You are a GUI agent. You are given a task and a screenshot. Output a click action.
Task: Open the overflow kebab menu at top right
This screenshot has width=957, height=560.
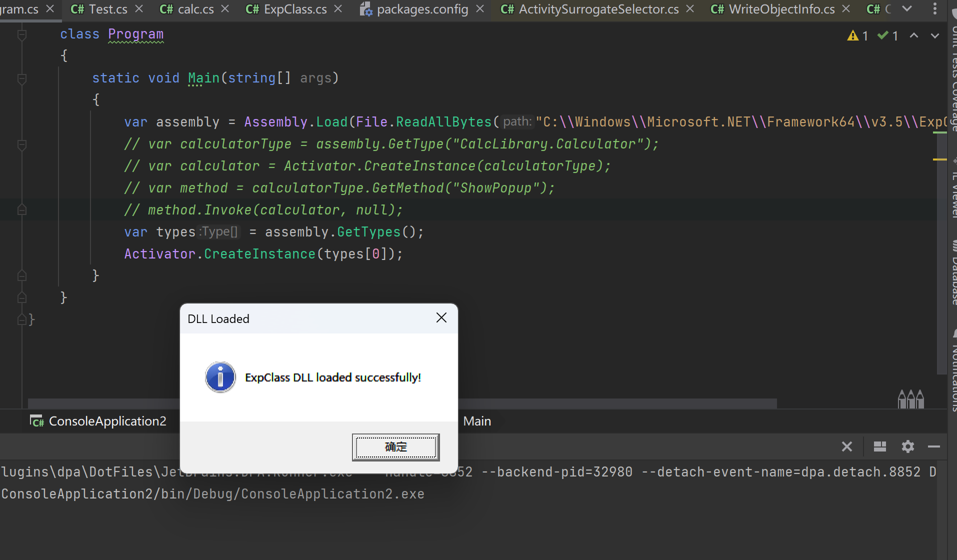tap(935, 9)
